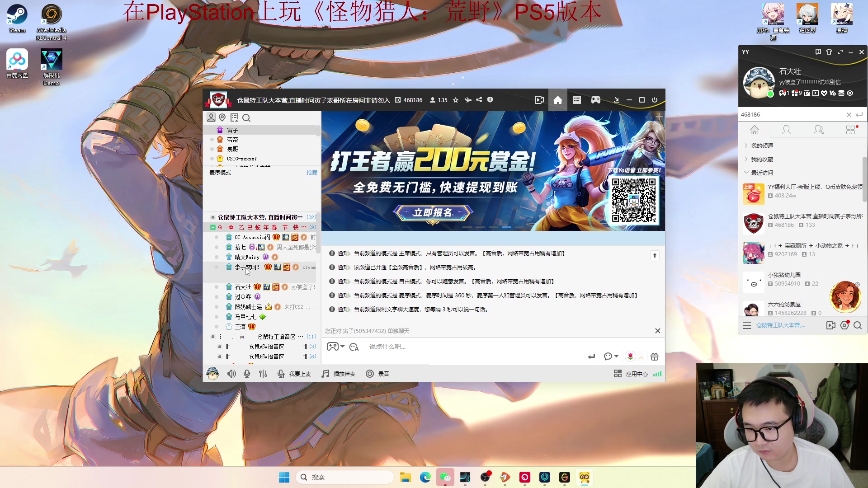868x488 pixels.
Task: Expand the 仓鼠特工语音区 channel group
Action: point(276,337)
